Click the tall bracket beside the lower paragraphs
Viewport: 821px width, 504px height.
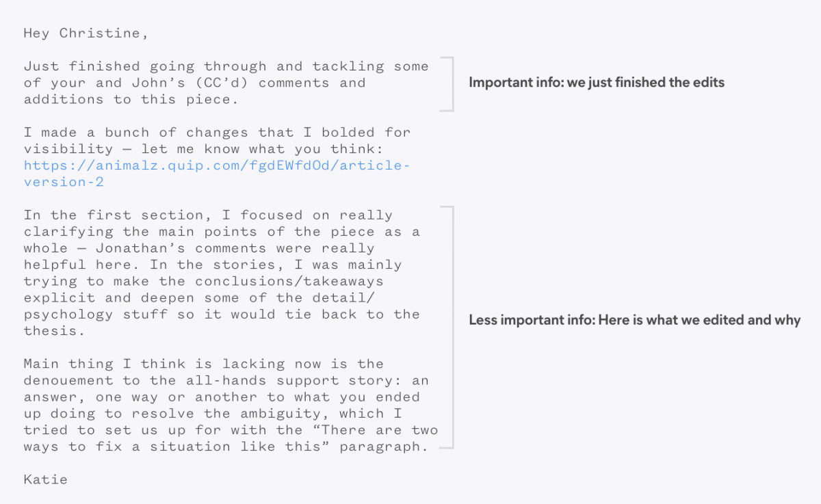click(x=449, y=327)
